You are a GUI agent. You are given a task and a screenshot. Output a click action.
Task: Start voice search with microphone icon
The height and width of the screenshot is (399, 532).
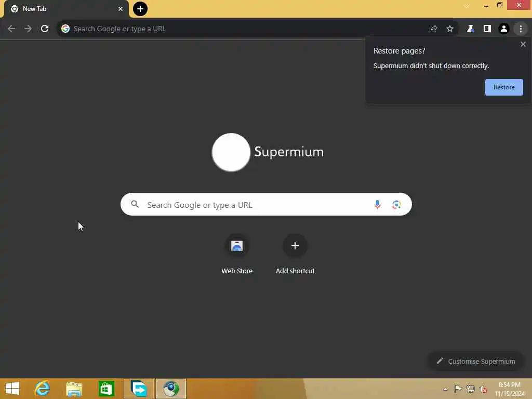(x=377, y=204)
